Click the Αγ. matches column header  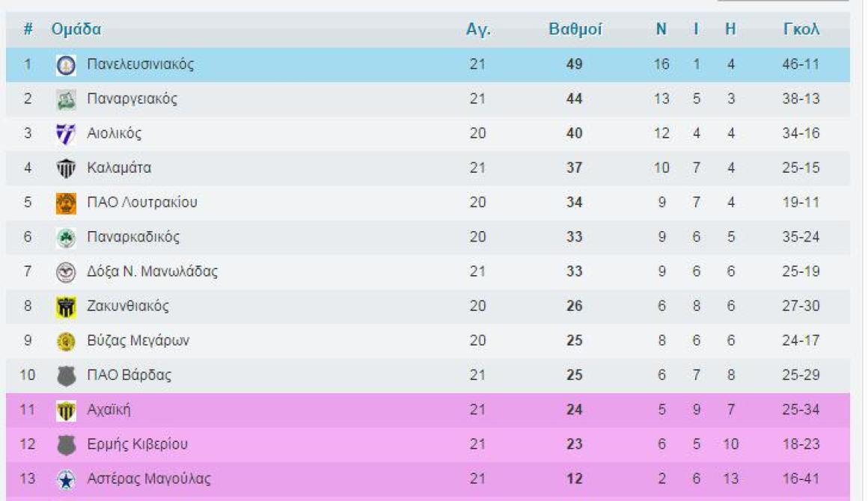coord(478,29)
